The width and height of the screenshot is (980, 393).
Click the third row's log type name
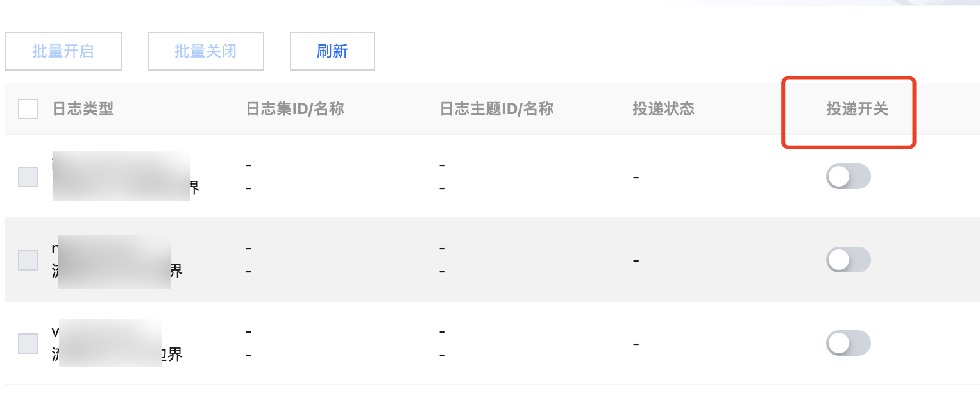coord(115,343)
